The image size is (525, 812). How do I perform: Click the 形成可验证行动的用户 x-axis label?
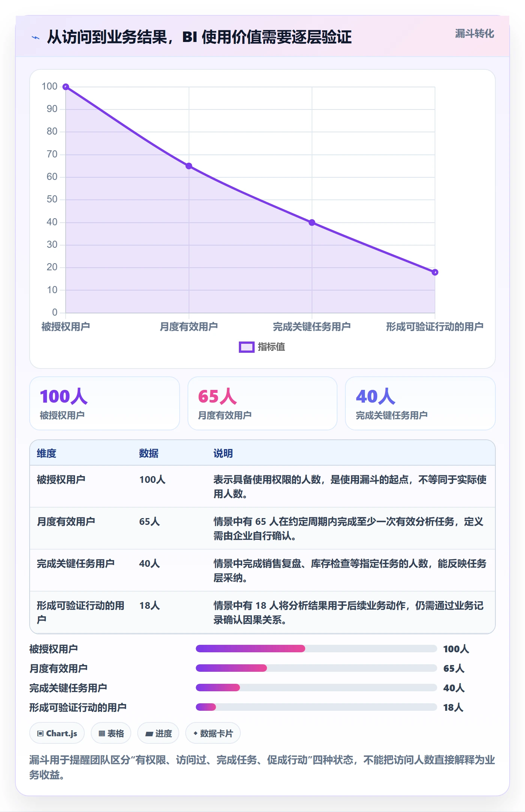tap(435, 327)
